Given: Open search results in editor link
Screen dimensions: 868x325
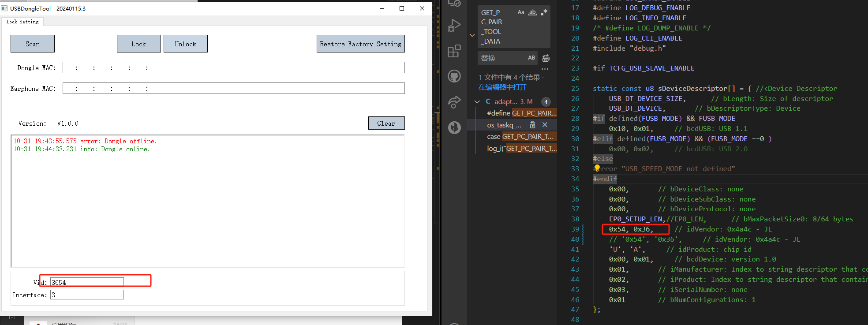Looking at the screenshot, I should [x=502, y=87].
